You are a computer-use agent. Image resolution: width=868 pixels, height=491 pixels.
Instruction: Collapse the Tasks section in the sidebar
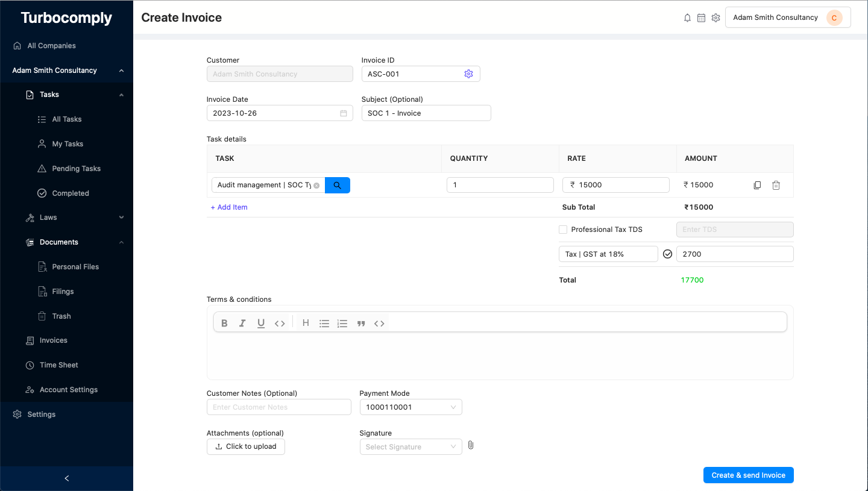click(x=121, y=94)
